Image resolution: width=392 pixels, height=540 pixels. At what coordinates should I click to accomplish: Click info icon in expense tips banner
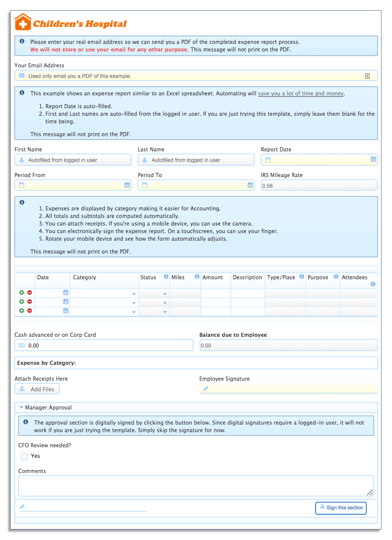coord(22,202)
